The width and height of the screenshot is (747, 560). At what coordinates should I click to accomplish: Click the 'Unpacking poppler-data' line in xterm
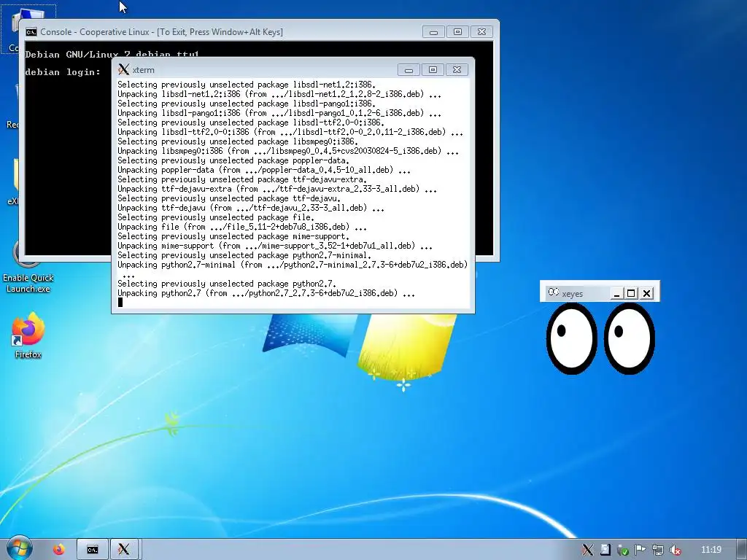point(264,170)
